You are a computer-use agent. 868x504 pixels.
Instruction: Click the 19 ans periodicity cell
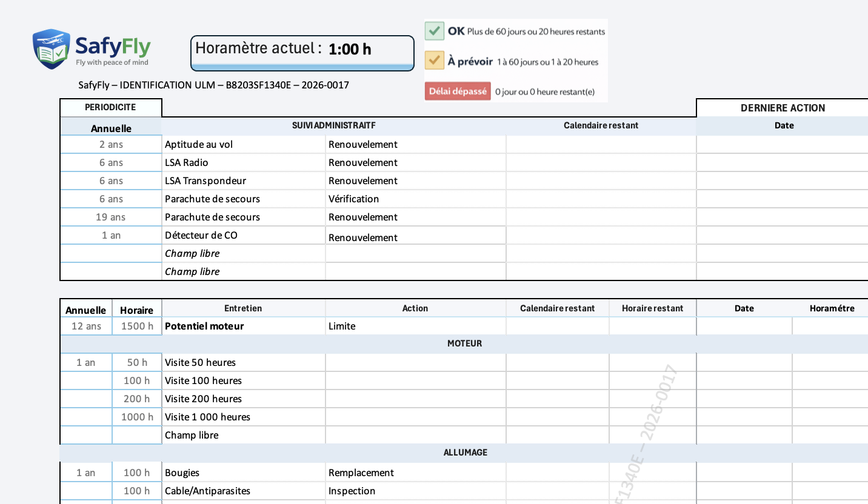[x=111, y=217]
